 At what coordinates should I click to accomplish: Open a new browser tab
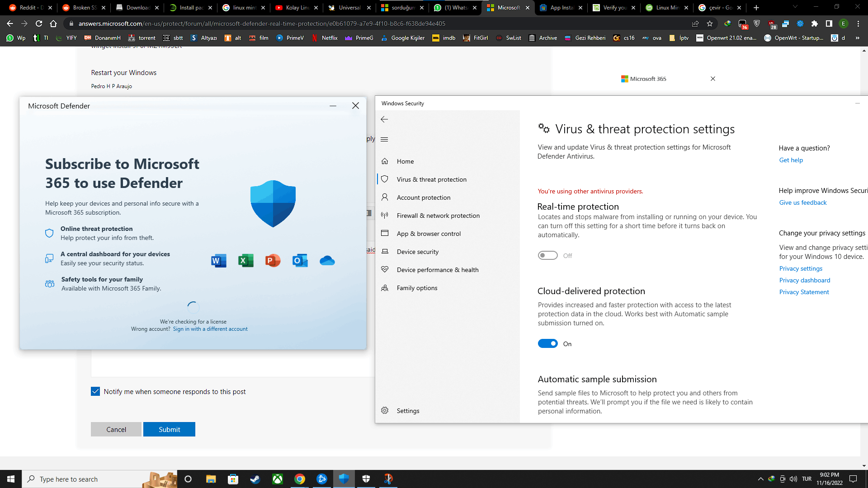[756, 8]
